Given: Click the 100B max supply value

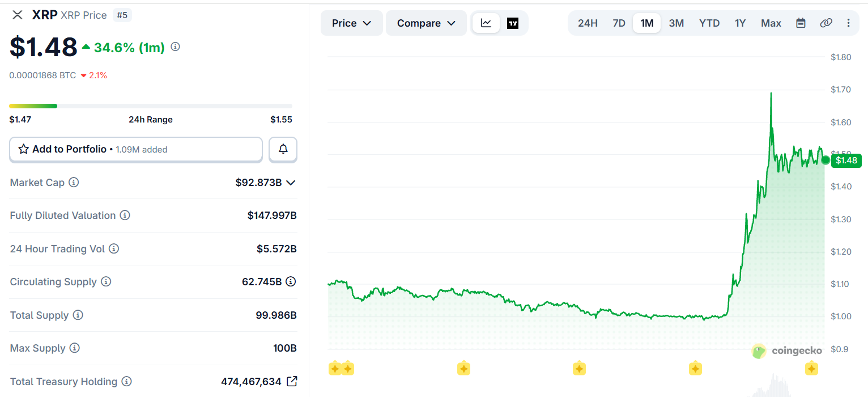Looking at the screenshot, I should 285,348.
